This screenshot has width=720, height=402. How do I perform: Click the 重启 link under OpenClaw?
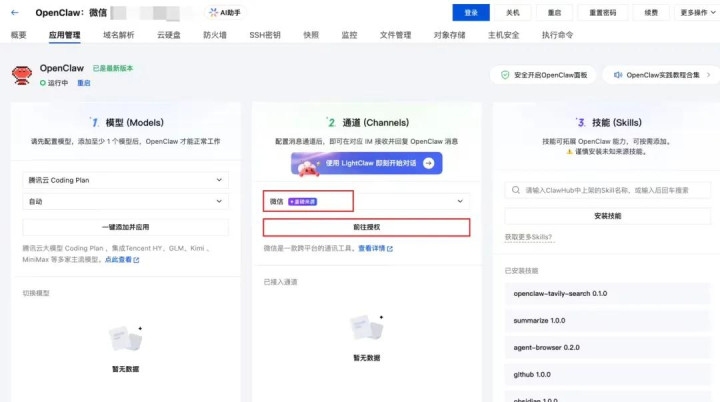click(84, 83)
